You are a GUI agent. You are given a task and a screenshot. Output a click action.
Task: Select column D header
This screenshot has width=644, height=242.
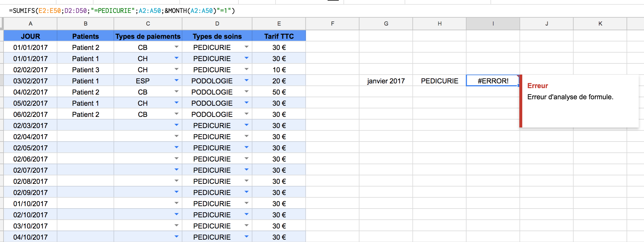point(217,23)
